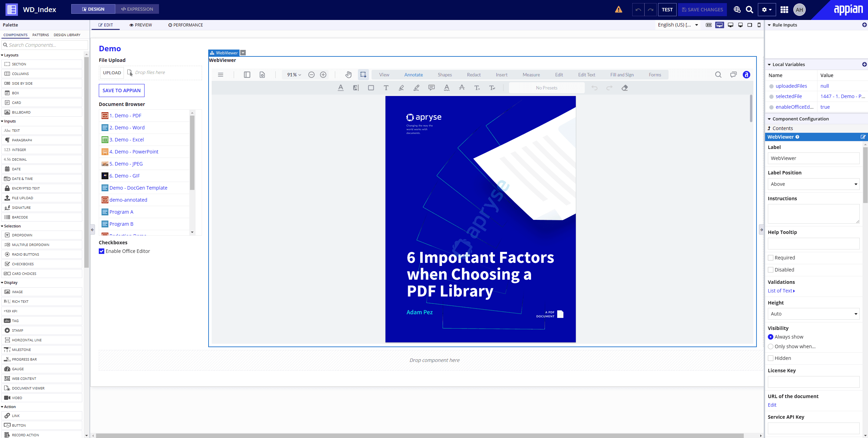This screenshot has height=438, width=868.
Task: Open the 2. Demo - Word document
Action: [127, 128]
